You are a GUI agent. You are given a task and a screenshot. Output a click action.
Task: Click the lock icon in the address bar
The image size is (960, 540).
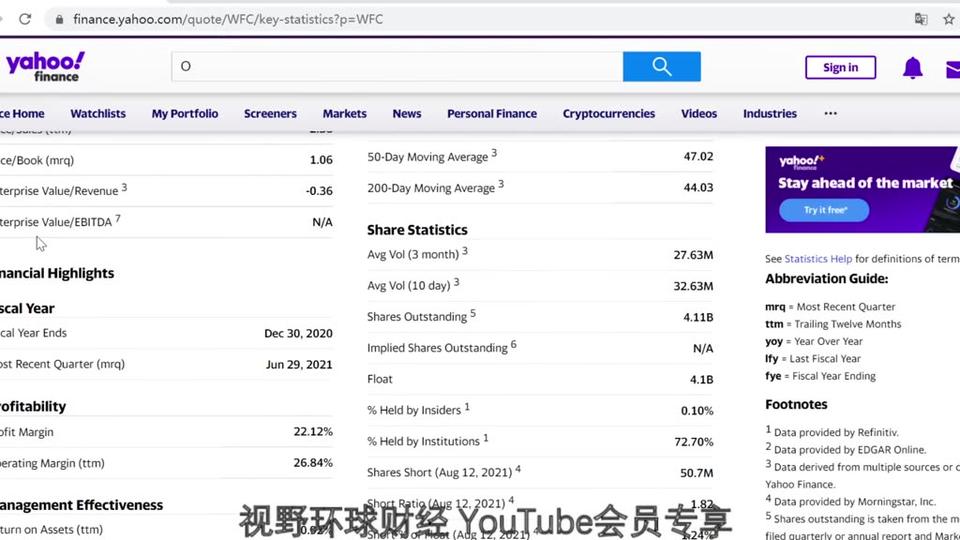click(x=59, y=19)
